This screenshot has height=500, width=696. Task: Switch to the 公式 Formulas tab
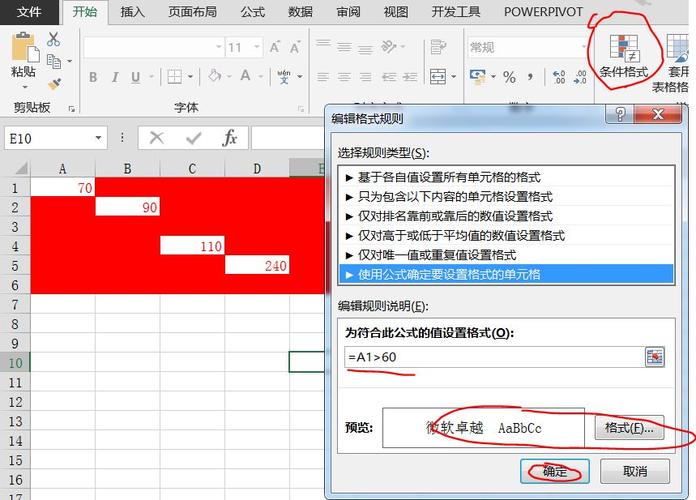(x=253, y=12)
